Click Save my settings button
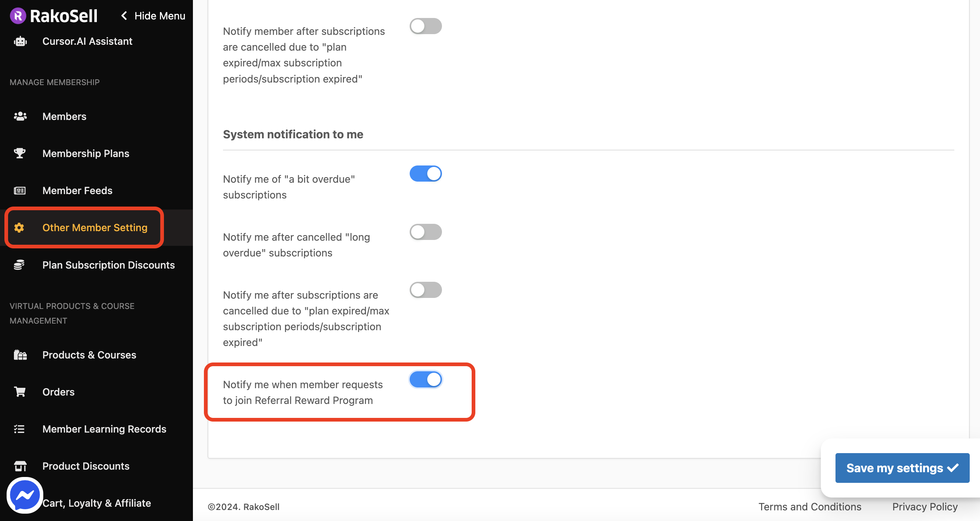This screenshot has height=521, width=980. point(902,467)
